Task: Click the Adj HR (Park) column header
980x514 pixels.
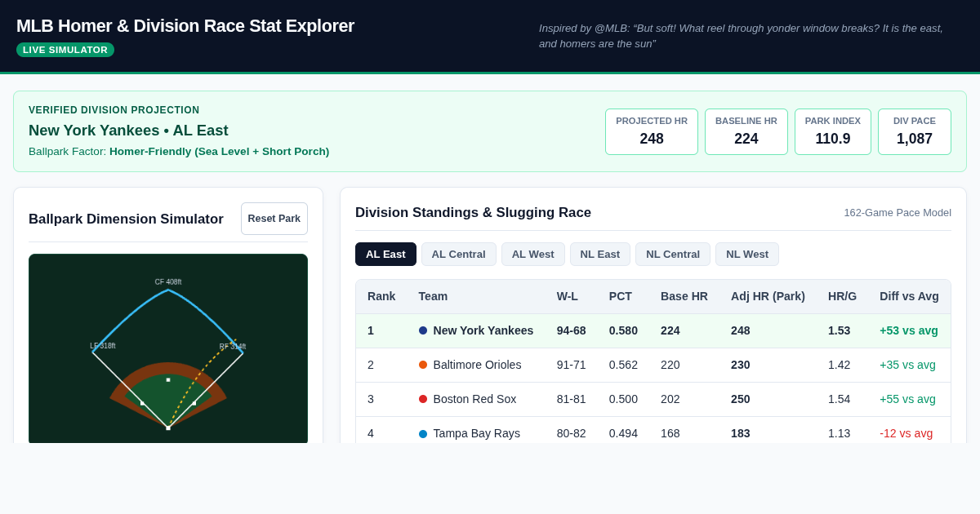Action: pos(768,296)
